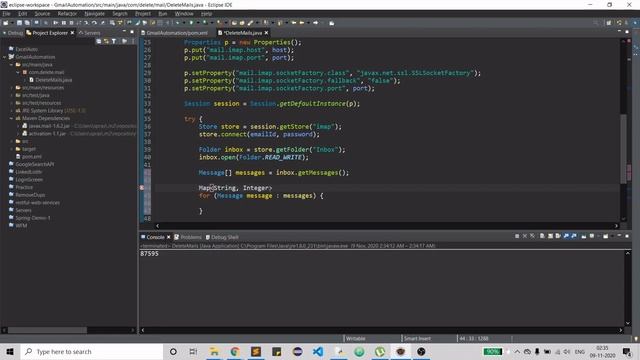The image size is (640, 360).
Task: Click the Save toolbar icon
Action: 19,23
